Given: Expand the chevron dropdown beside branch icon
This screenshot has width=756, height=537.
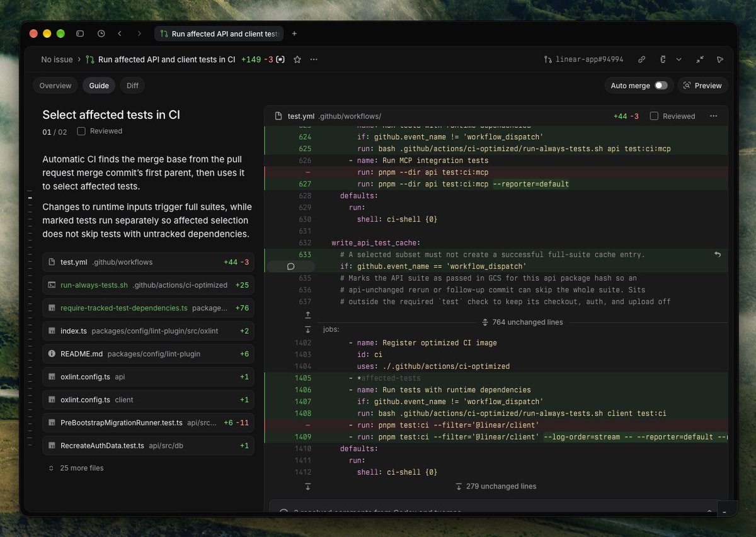Looking at the screenshot, I should (679, 59).
